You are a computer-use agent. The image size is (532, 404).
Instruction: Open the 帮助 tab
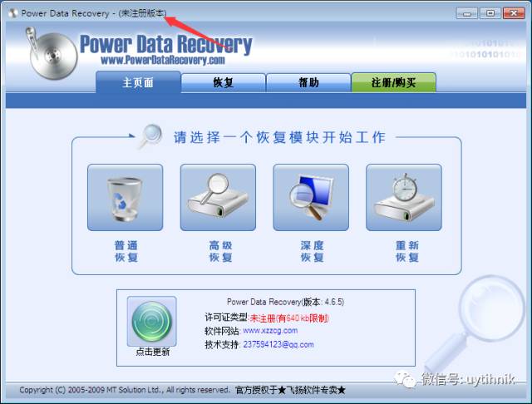click(308, 82)
